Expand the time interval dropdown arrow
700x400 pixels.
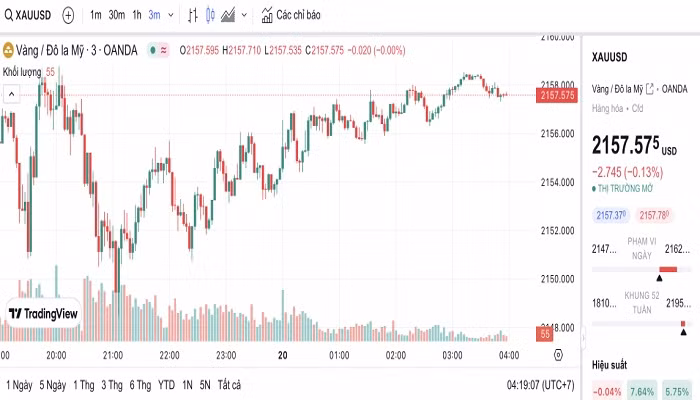[171, 15]
